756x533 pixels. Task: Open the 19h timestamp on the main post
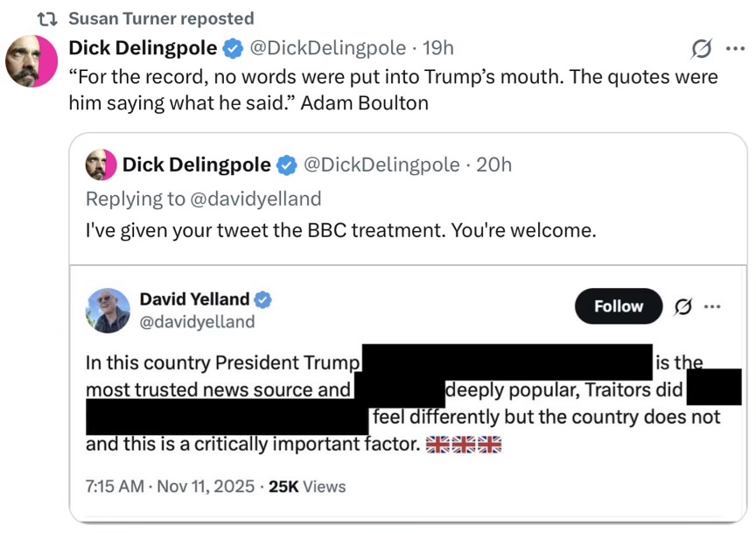point(438,47)
